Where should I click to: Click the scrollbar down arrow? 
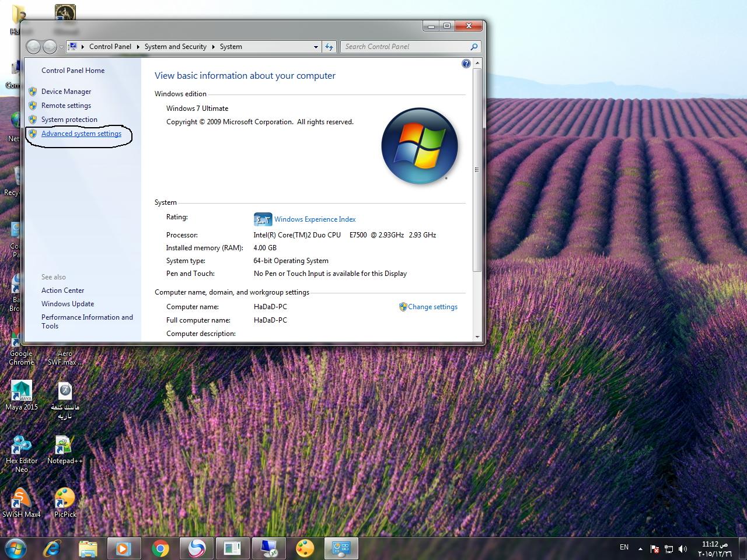point(477,337)
